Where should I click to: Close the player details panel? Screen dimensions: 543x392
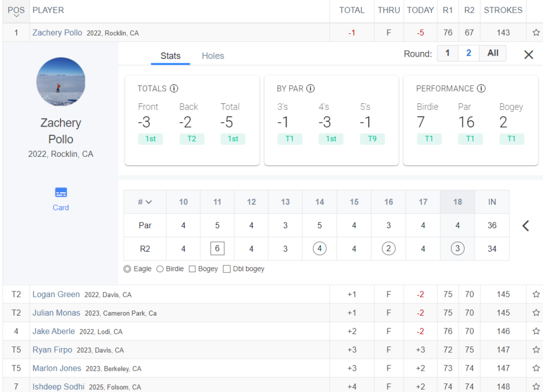(529, 55)
